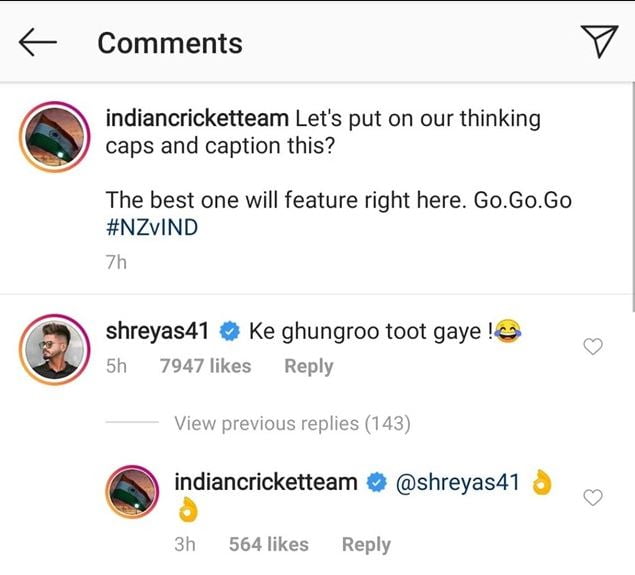Like shreyas41's comment with the heart
This screenshot has width=635, height=575.
coord(593,346)
